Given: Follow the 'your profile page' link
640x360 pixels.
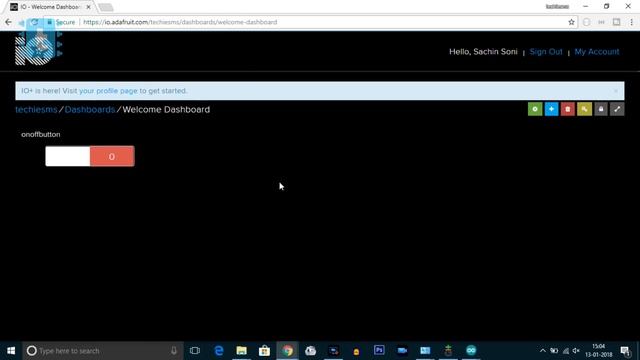Looking at the screenshot, I should tap(108, 91).
